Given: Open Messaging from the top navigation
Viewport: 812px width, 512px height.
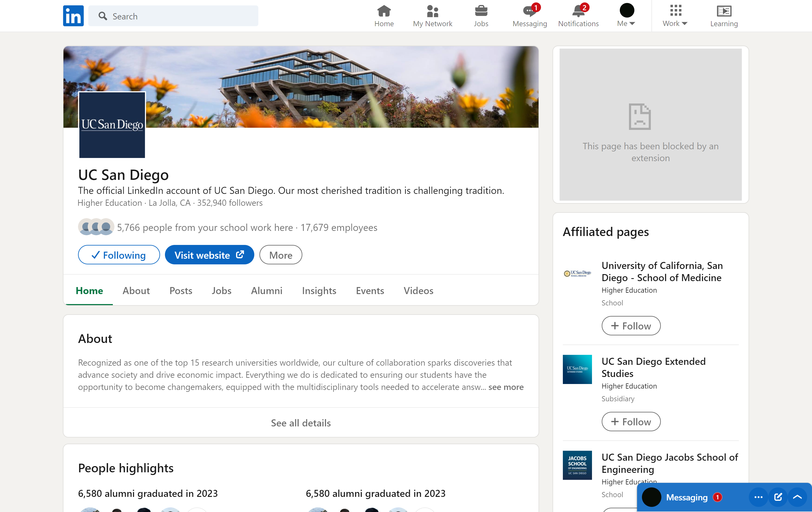Looking at the screenshot, I should click(x=529, y=15).
